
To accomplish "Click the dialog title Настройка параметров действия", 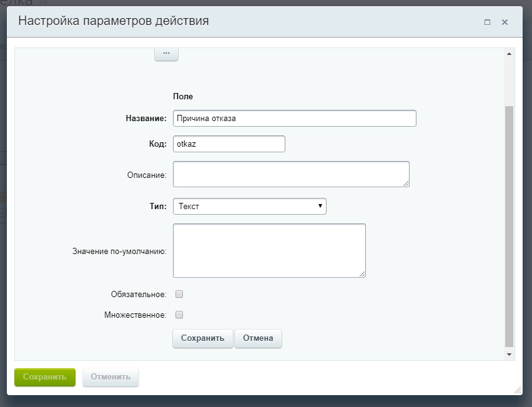I will [116, 21].
